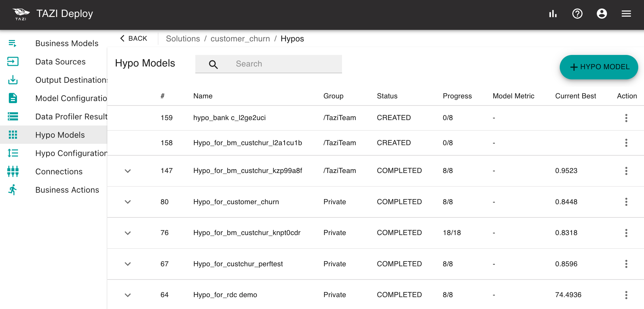
Task: Open action menu for row 158
Action: pyautogui.click(x=626, y=143)
